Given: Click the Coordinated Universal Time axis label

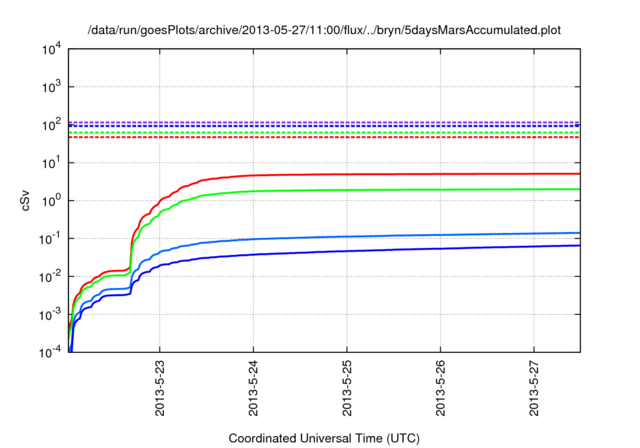Looking at the screenshot, I should click(324, 439).
